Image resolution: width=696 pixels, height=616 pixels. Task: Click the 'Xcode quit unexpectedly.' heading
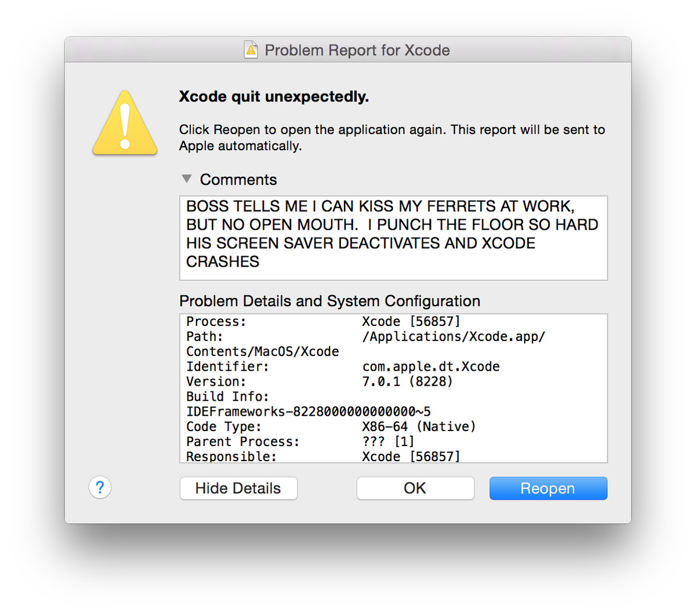coord(274,96)
